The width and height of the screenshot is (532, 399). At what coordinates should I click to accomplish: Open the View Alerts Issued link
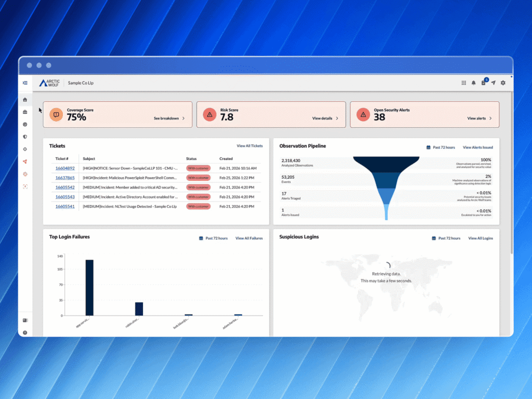(478, 147)
